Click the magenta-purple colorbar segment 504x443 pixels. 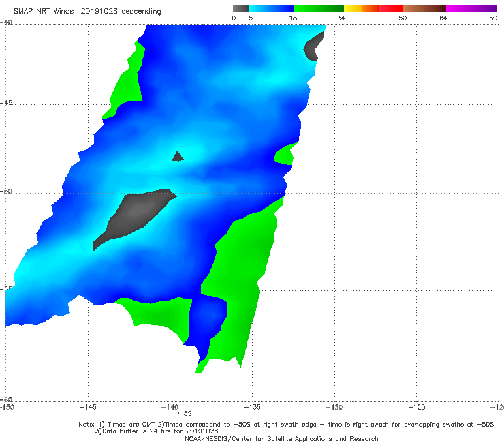click(471, 8)
